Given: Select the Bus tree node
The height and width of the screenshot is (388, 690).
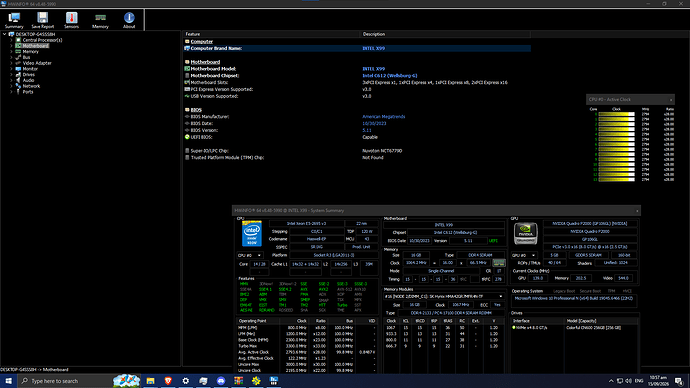Looking at the screenshot, I should click(26, 57).
